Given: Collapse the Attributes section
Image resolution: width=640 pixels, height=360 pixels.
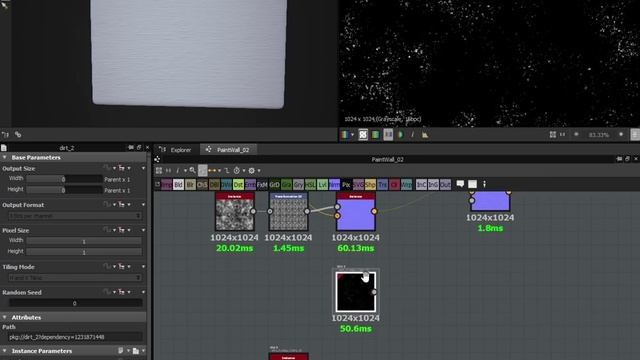Looking at the screenshot, I should [x=5, y=317].
